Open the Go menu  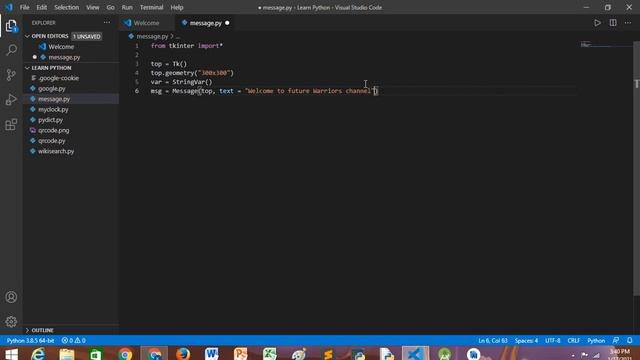tap(111, 7)
